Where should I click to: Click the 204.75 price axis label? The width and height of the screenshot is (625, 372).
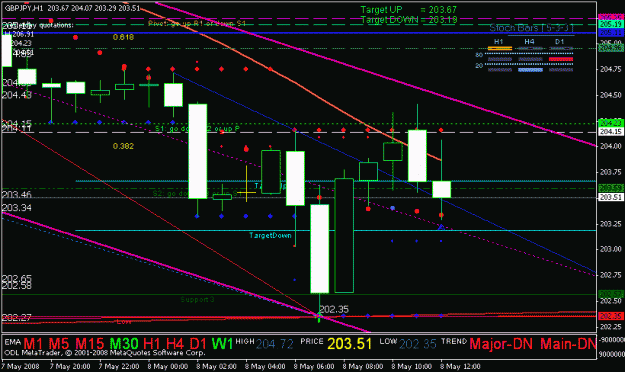[x=611, y=69]
